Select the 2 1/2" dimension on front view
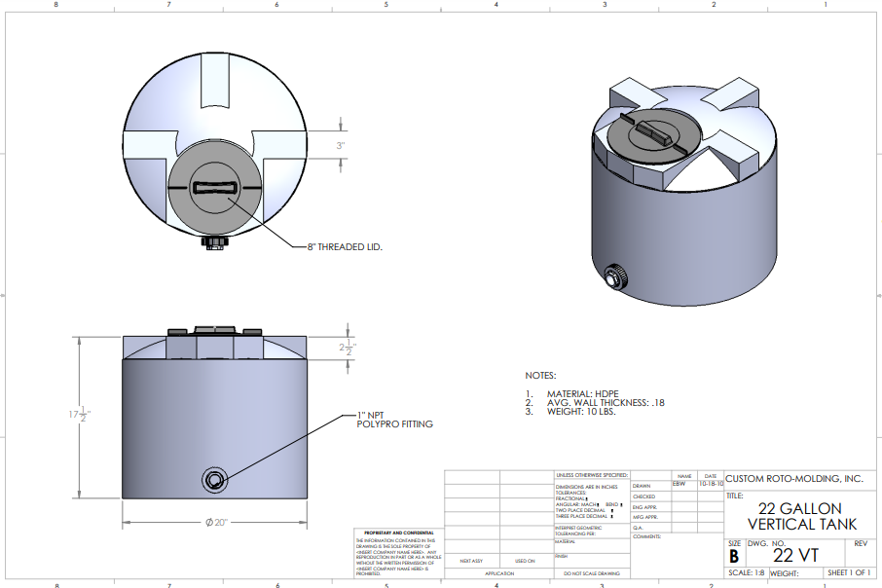 tap(348, 348)
